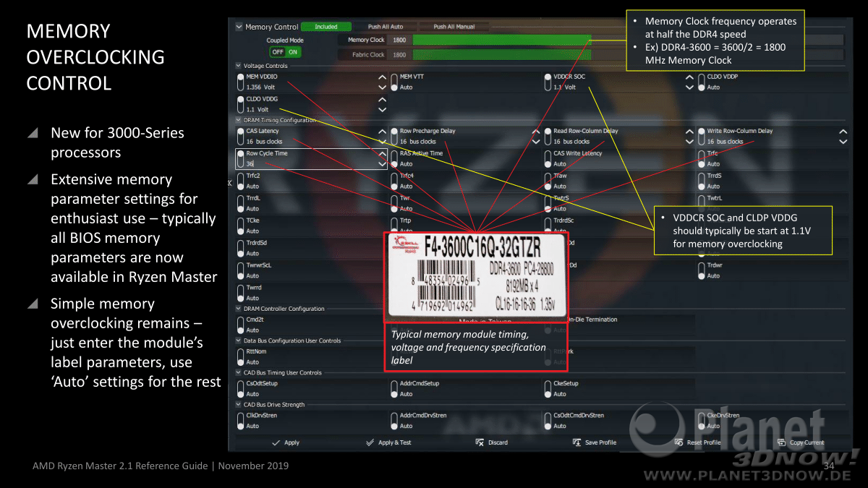
Task: Toggle CsOdtCmdDrvStren auto switch
Action: pos(548,420)
